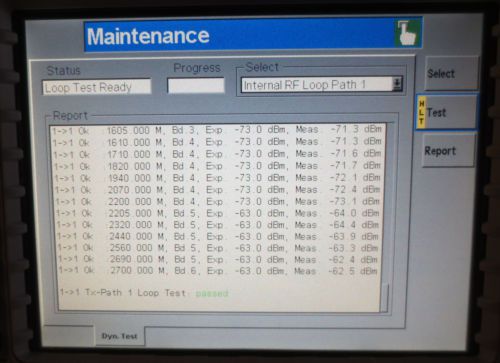Open the Report softkey
This screenshot has width=500, height=363.
449,151
